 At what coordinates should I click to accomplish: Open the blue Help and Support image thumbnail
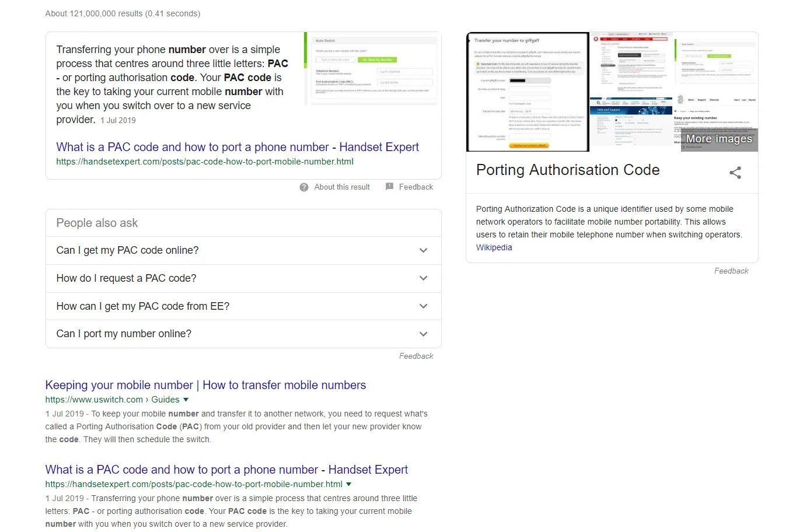coord(631,125)
